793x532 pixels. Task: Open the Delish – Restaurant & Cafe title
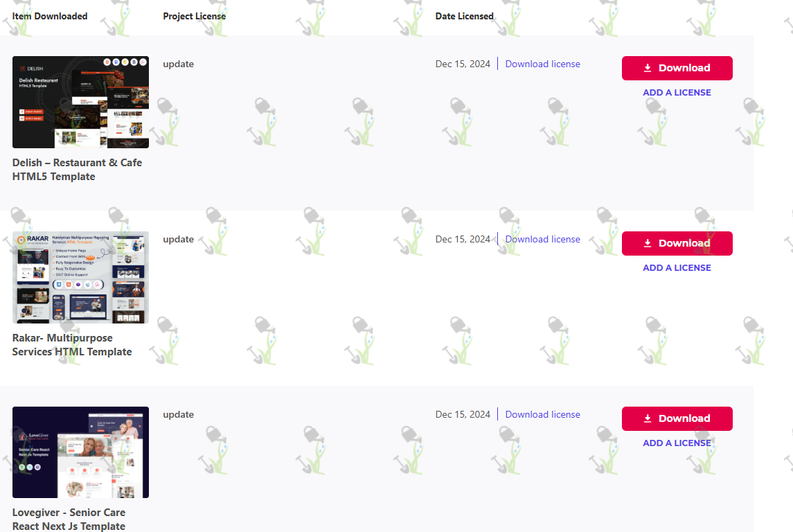pos(77,170)
